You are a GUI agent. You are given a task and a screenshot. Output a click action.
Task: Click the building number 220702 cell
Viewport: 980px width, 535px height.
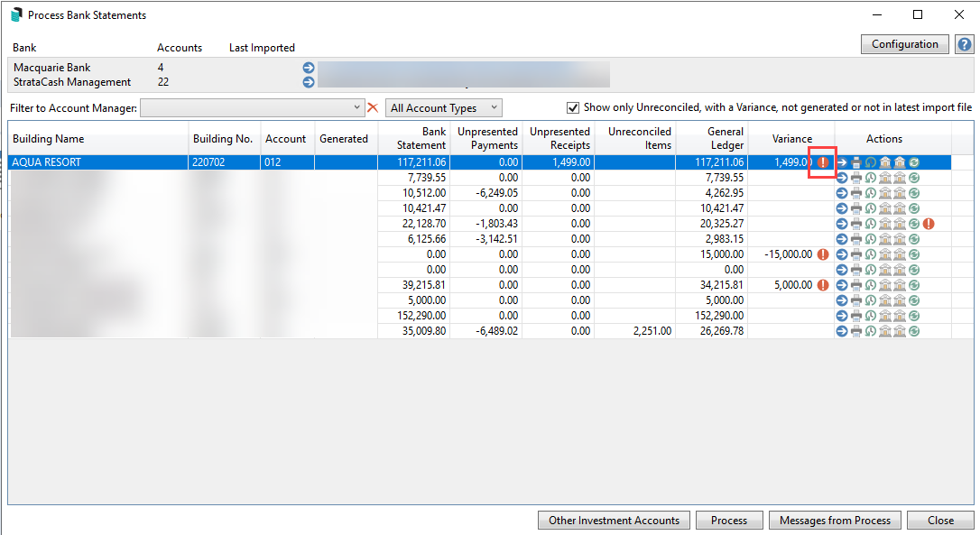[225, 162]
